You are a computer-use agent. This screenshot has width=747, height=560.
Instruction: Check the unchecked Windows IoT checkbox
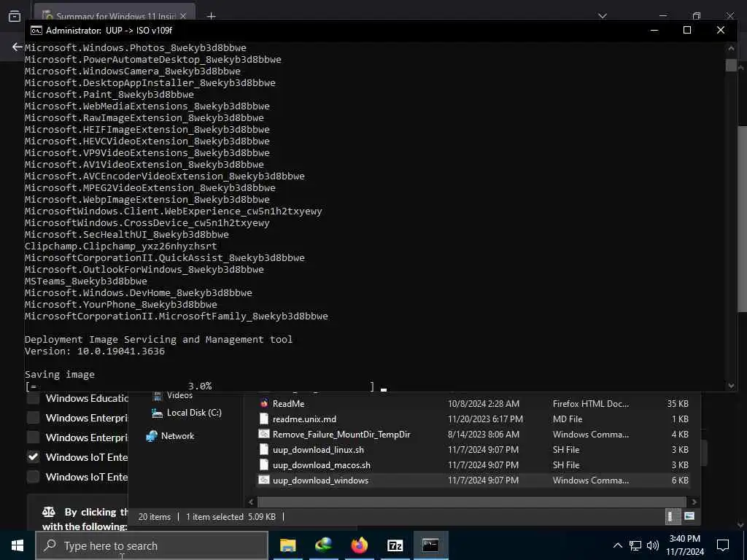click(x=33, y=477)
